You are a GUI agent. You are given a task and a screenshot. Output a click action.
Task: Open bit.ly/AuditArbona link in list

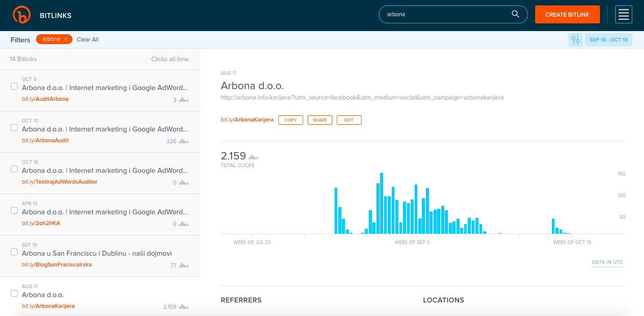pyautogui.click(x=45, y=99)
